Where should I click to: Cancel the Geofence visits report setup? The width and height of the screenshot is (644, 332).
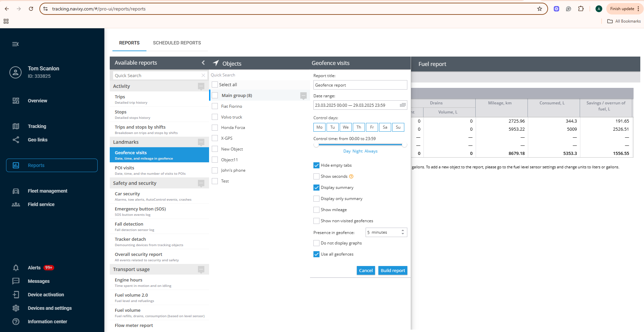365,270
